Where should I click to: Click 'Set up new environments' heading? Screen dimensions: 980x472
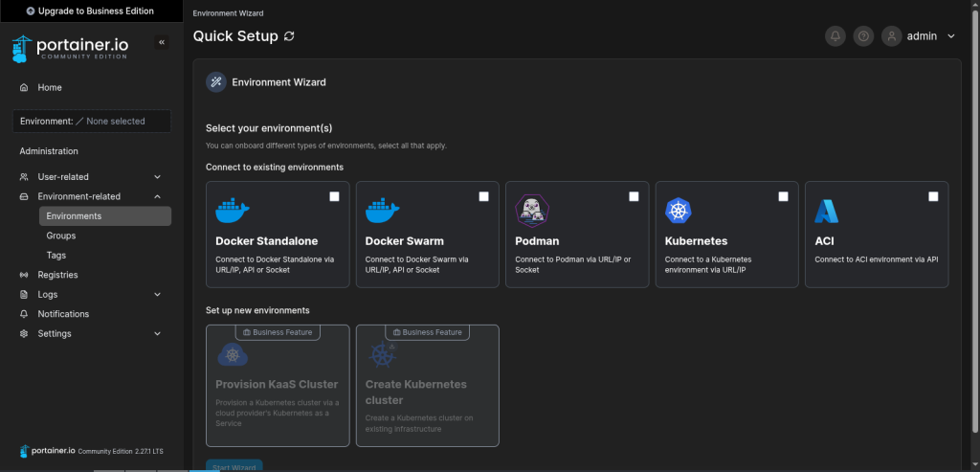click(x=257, y=310)
